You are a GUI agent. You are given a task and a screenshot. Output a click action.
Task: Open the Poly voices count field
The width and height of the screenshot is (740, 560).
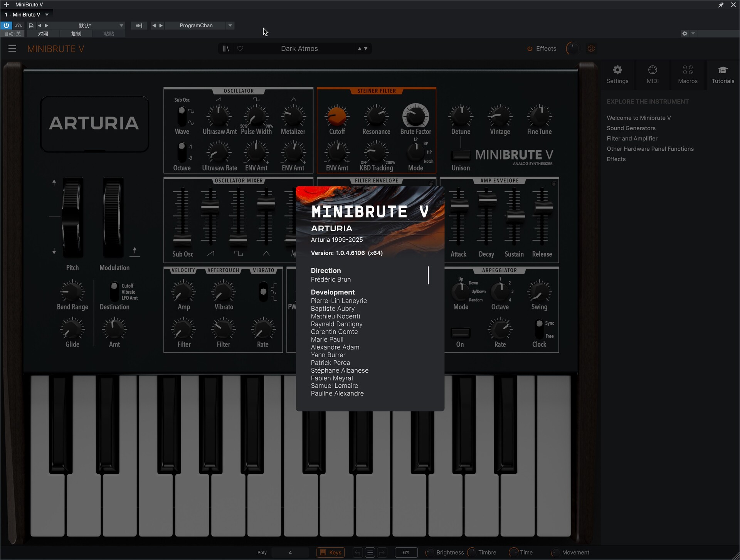(x=290, y=553)
